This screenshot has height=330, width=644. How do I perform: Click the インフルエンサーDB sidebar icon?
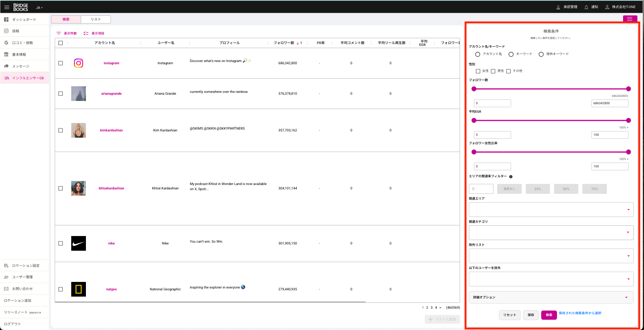[x=6, y=78]
